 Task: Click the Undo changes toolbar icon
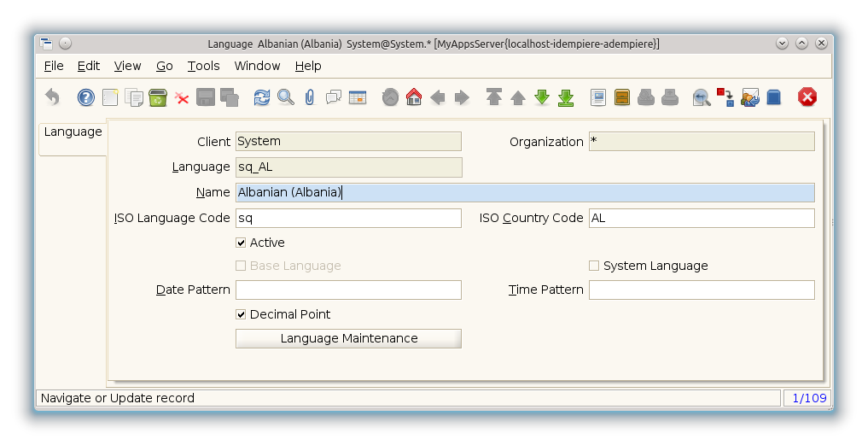tap(52, 97)
